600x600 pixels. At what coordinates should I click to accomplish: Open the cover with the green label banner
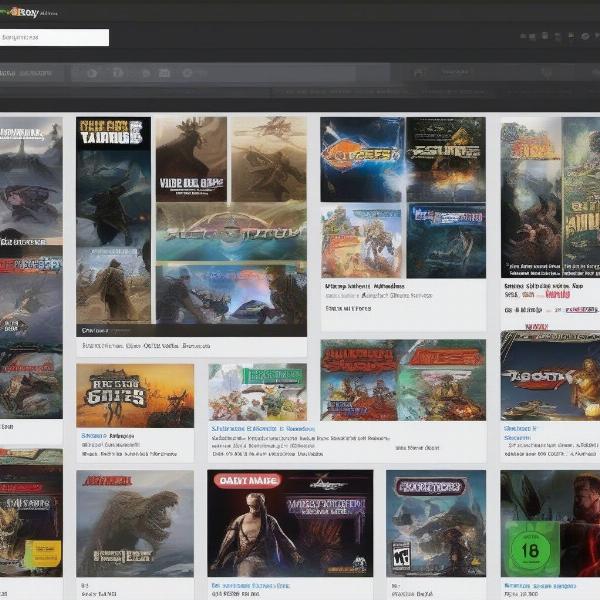(258, 392)
